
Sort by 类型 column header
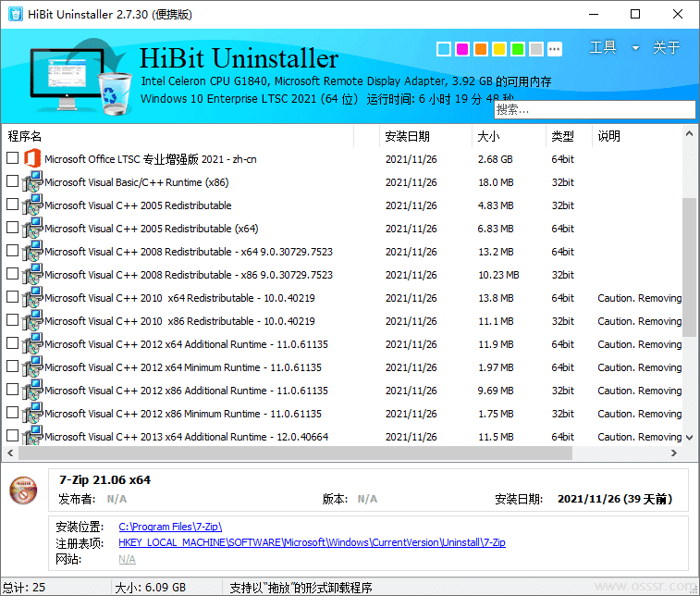tap(569, 136)
